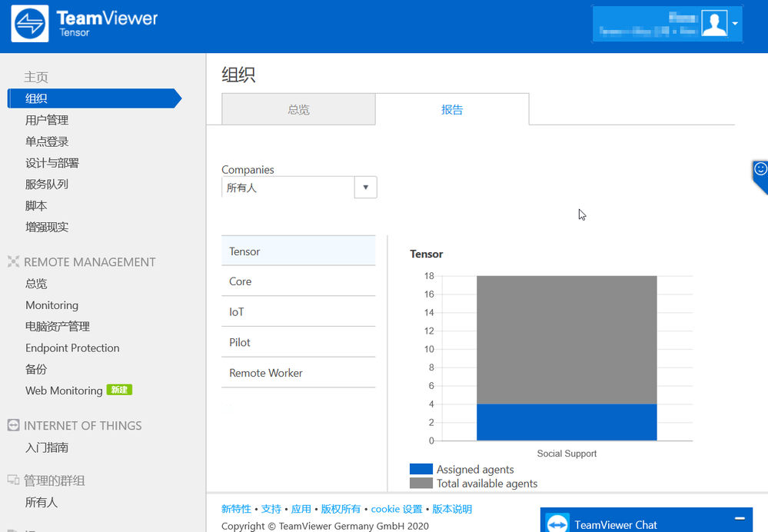
Task: Select the Core license row
Action: click(298, 281)
